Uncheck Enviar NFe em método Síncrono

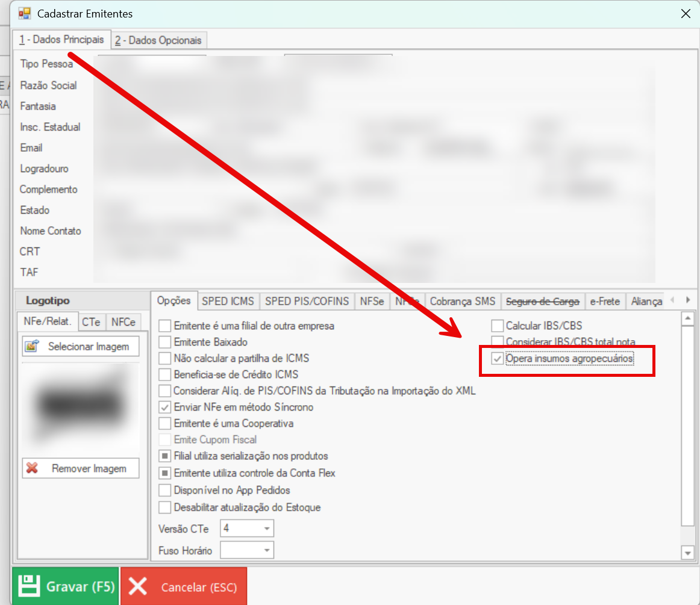(x=164, y=407)
